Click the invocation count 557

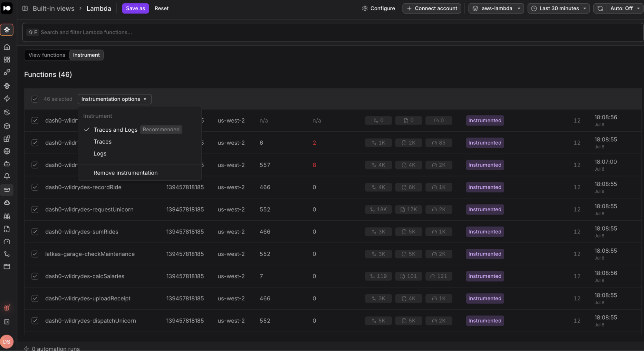(x=265, y=165)
